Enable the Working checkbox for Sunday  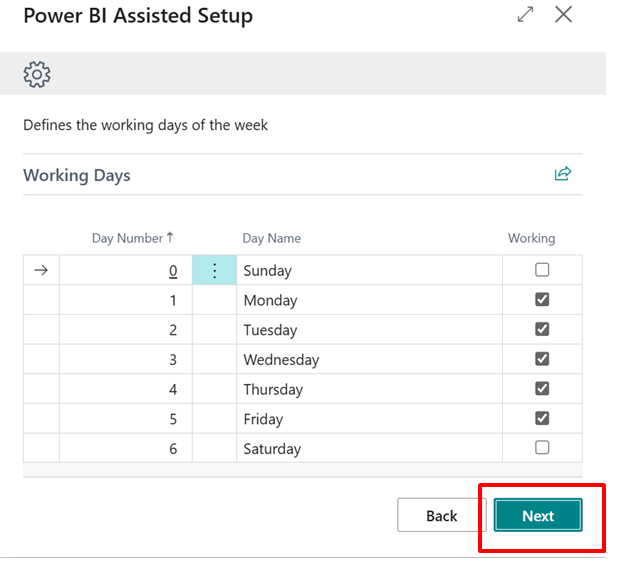coord(542,270)
